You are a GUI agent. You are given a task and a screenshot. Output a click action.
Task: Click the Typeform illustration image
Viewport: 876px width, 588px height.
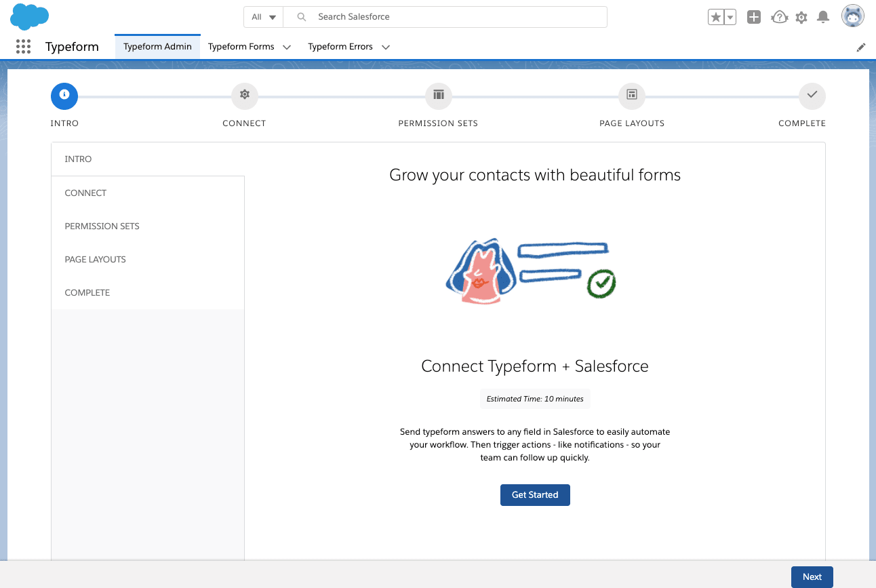coord(531,271)
